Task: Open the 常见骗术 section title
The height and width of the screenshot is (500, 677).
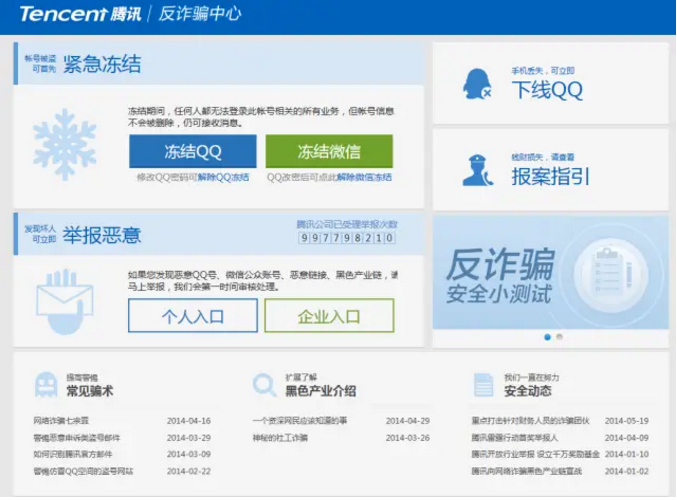Action: [x=89, y=391]
